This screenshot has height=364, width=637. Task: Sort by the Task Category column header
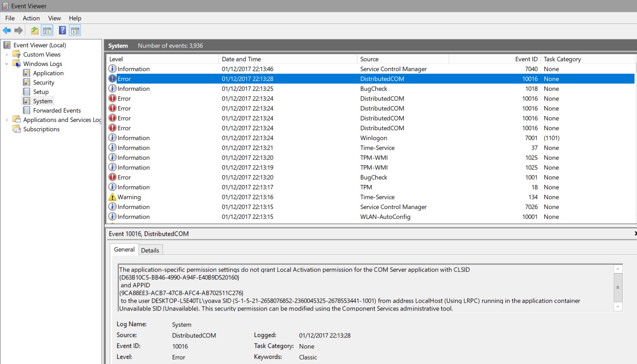[x=588, y=59]
